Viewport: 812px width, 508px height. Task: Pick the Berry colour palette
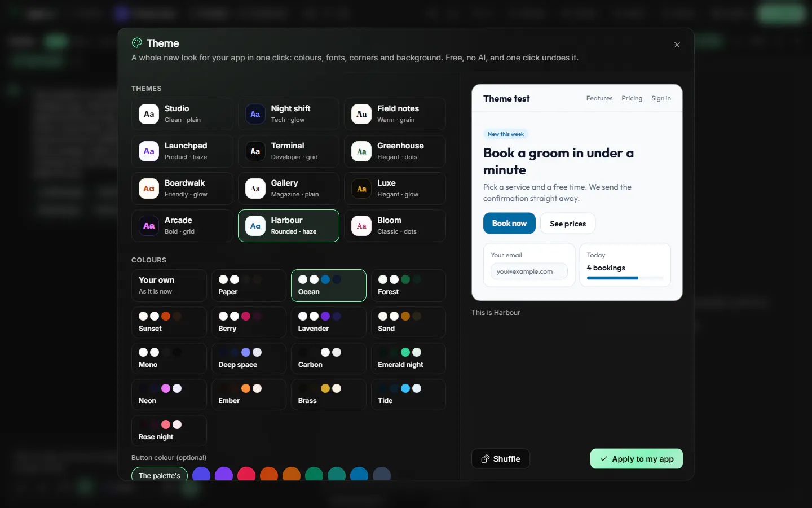[x=249, y=322]
